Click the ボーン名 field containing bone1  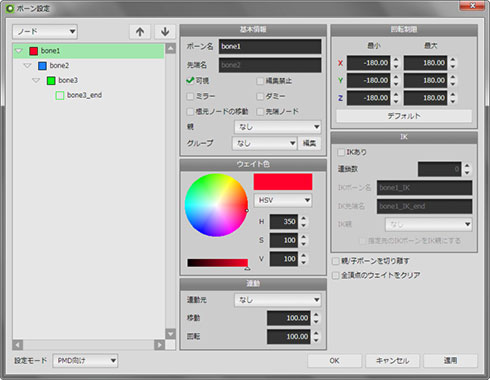pos(270,46)
